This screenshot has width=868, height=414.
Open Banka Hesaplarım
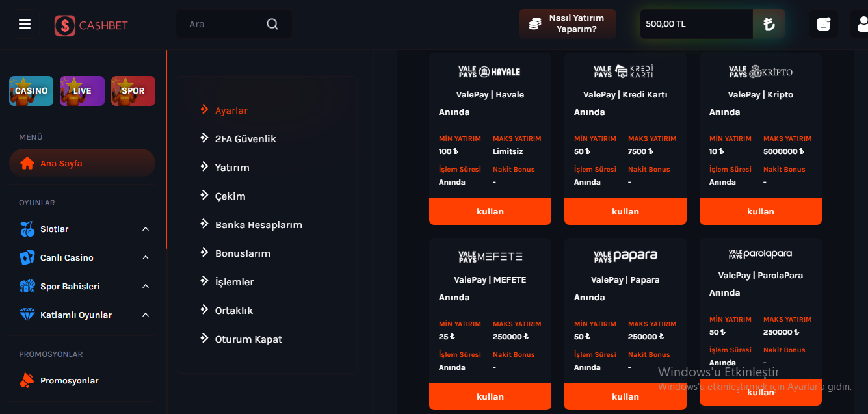click(259, 225)
